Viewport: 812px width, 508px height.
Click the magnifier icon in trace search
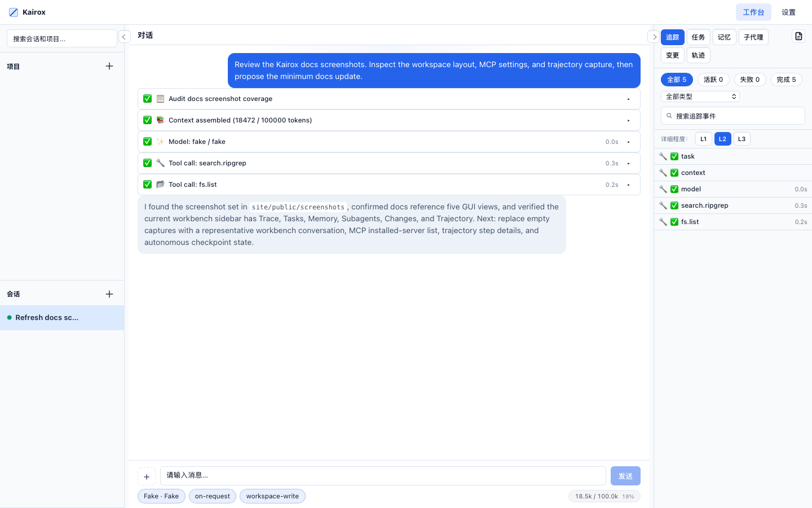(669, 116)
